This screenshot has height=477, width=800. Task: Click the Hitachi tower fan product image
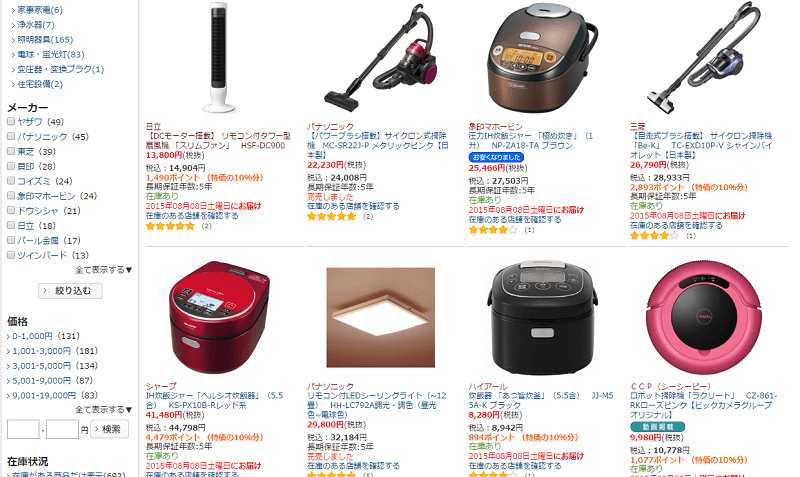pos(219,57)
